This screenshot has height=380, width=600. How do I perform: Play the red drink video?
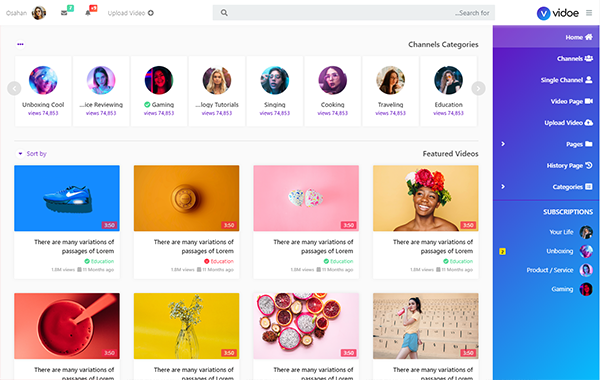tap(67, 326)
